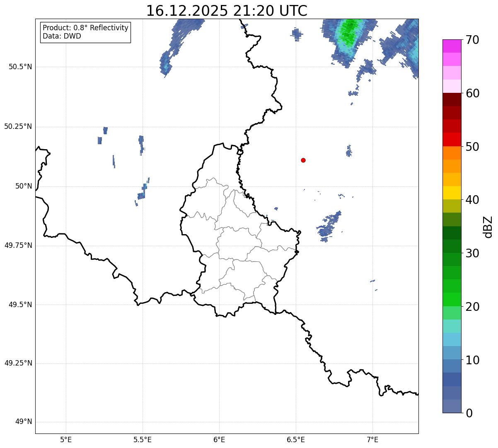
Task: Click the 7°E longitude tick label
Action: click(x=372, y=439)
